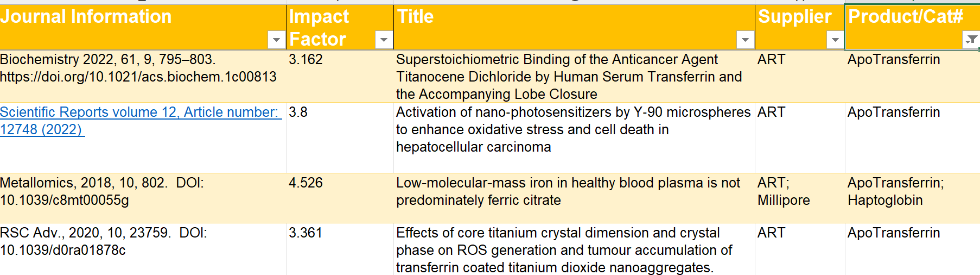The height and width of the screenshot is (275, 980).
Task: Open Title column filter dropdown
Action: point(745,40)
